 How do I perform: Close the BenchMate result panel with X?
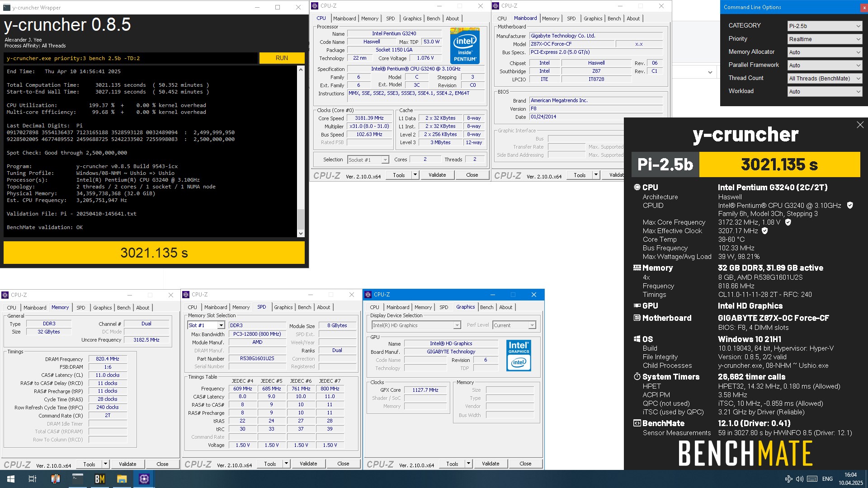click(860, 125)
